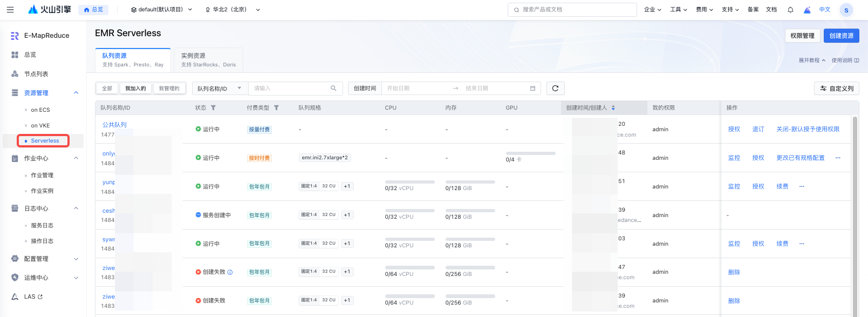Switch to 队列资源 tab
The height and width of the screenshot is (317, 868).
coord(133,60)
